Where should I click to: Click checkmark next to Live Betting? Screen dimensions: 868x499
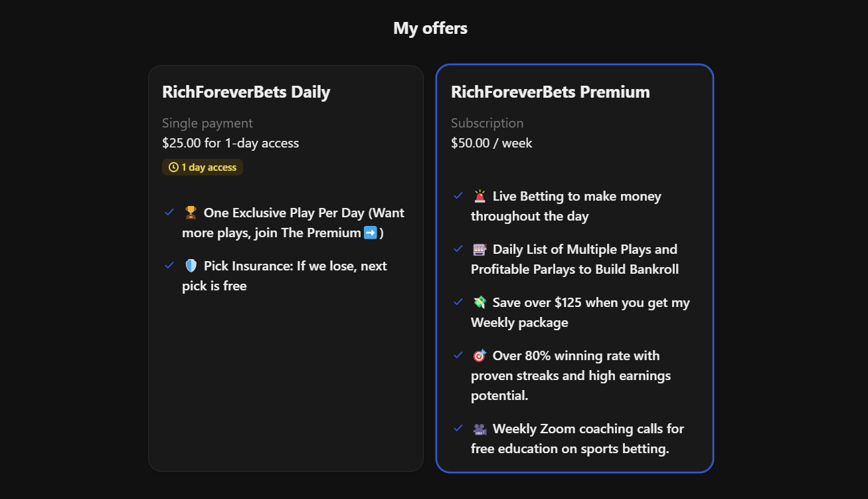pyautogui.click(x=458, y=195)
